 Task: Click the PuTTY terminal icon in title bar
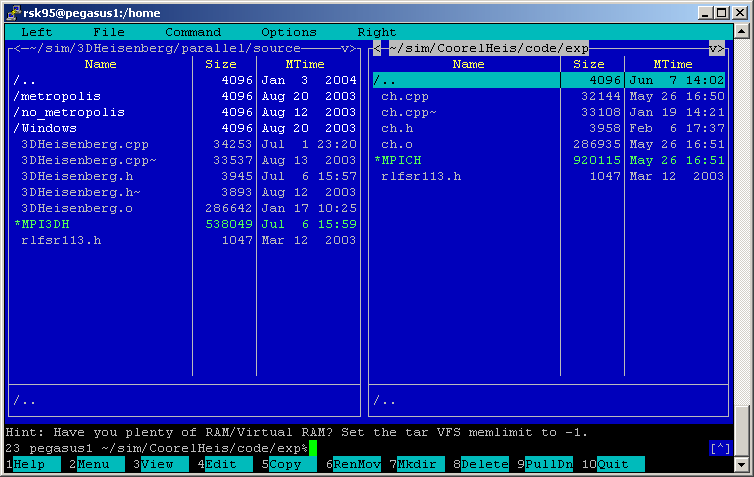tap(11, 11)
